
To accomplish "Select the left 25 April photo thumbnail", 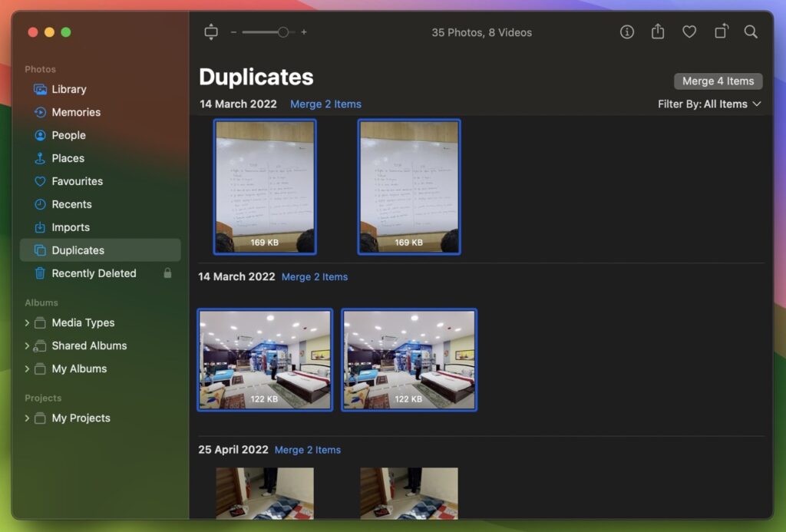I will (265, 494).
